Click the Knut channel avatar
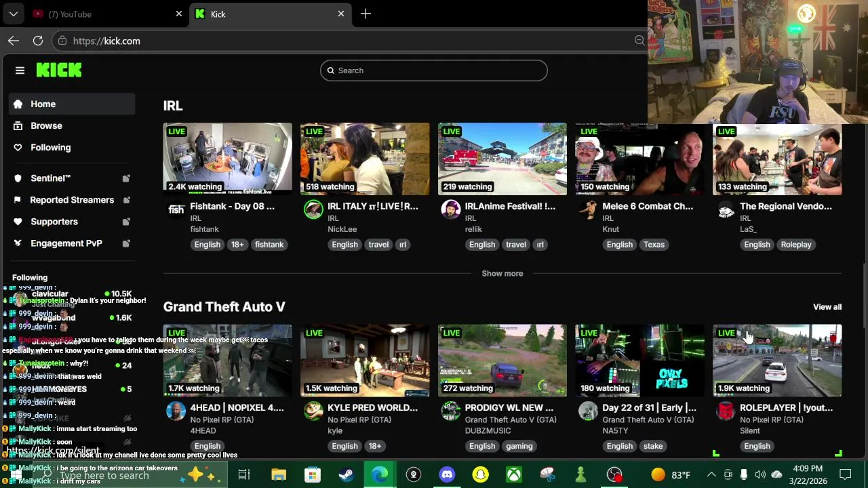Viewport: 868px width, 488px height. [x=588, y=209]
